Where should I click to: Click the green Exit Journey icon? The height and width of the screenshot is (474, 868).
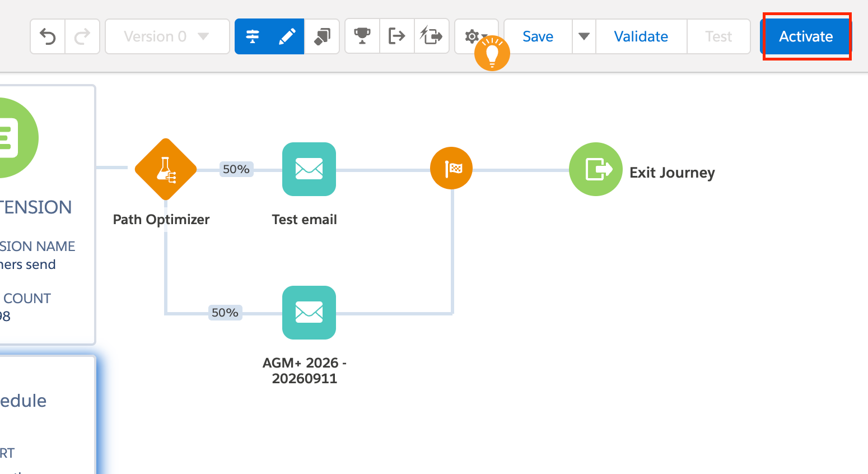pos(596,169)
